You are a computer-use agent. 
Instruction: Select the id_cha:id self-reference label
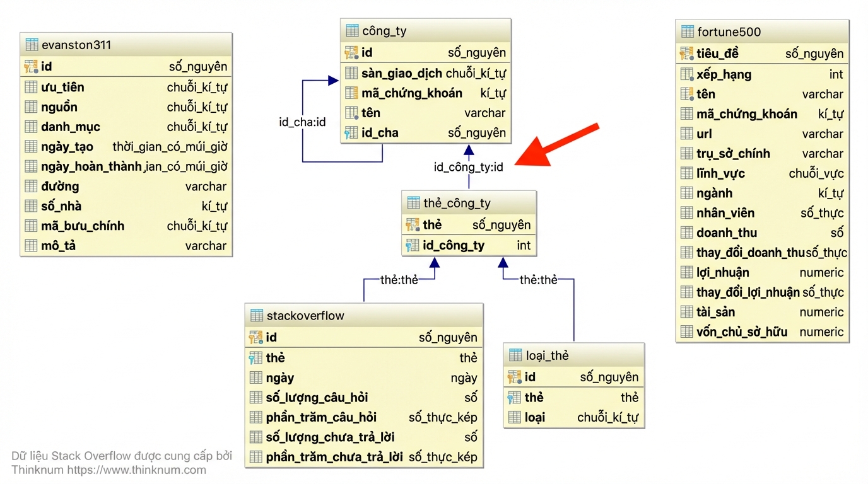302,122
